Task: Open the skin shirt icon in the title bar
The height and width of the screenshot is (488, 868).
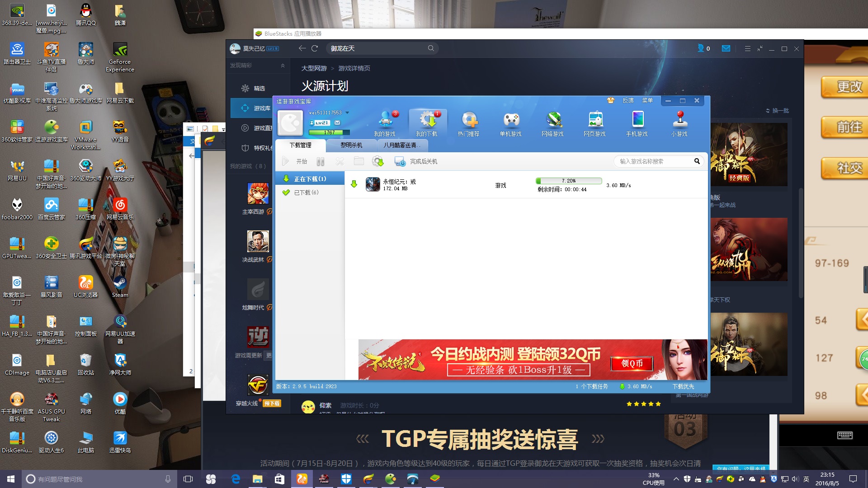Action: click(611, 100)
